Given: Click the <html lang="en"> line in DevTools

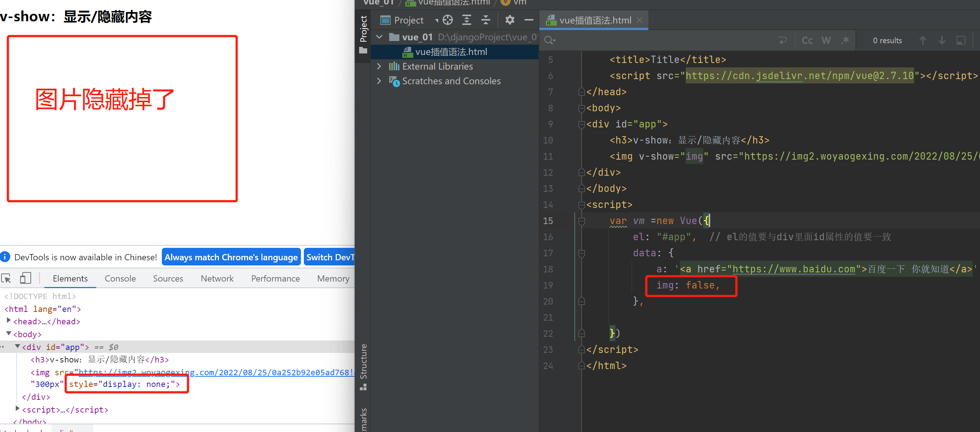Looking at the screenshot, I should (x=42, y=309).
